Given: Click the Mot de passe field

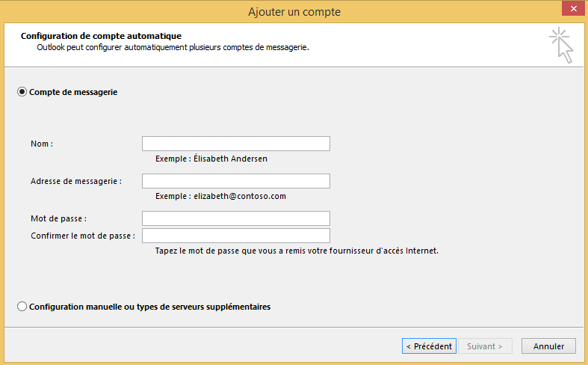Looking at the screenshot, I should [235, 218].
